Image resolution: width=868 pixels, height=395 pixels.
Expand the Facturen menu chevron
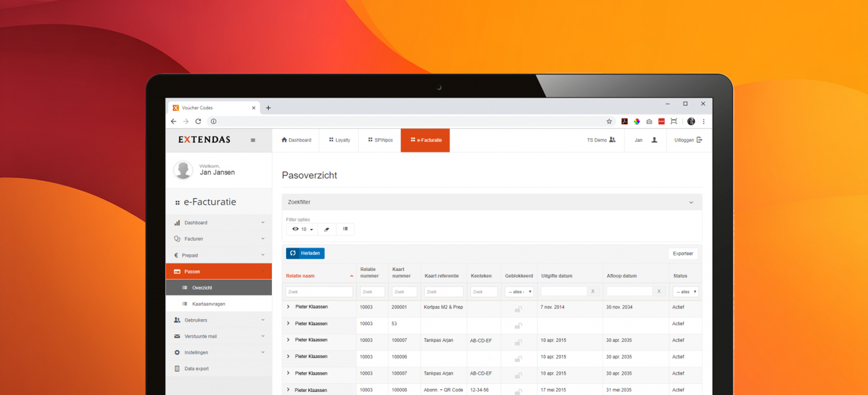[x=263, y=239]
